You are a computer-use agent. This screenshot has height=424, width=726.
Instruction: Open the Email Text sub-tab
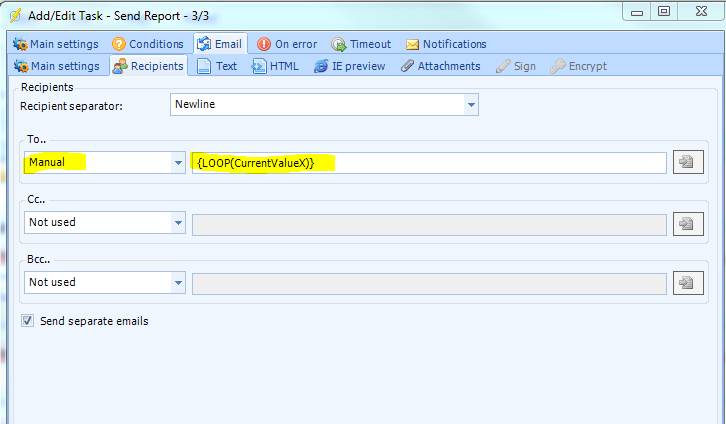point(218,66)
